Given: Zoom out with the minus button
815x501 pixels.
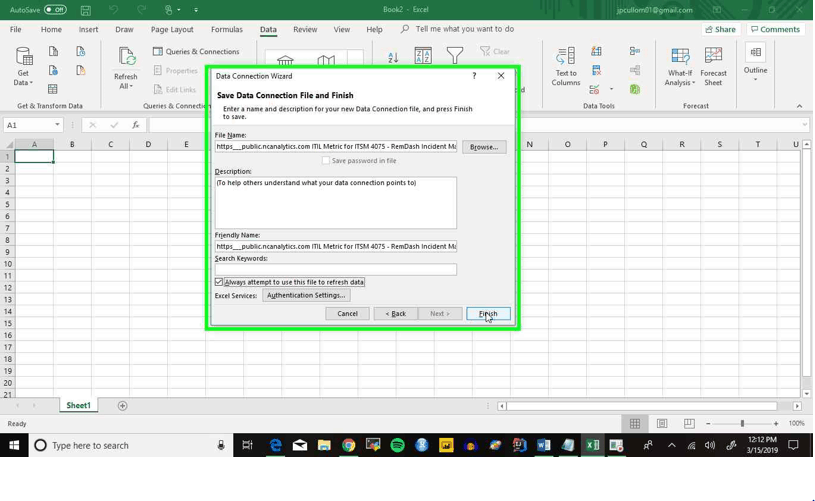Looking at the screenshot, I should 708,424.
